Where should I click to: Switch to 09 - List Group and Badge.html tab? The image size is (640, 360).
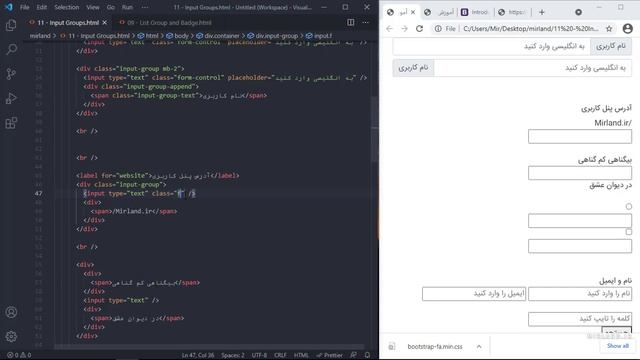tap(165, 23)
